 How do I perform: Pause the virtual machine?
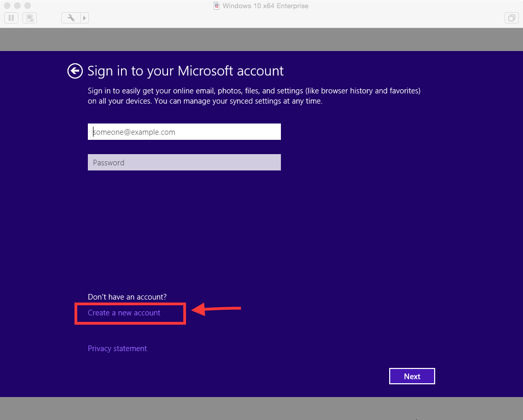click(11, 18)
